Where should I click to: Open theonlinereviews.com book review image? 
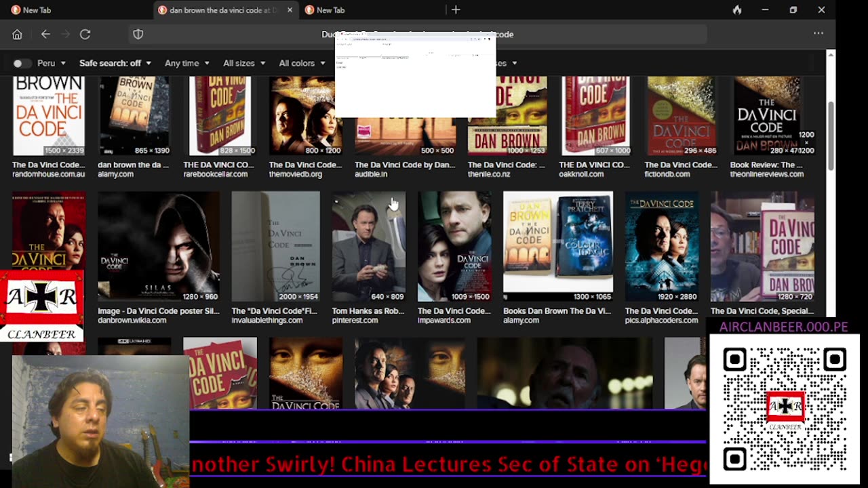tap(766, 116)
